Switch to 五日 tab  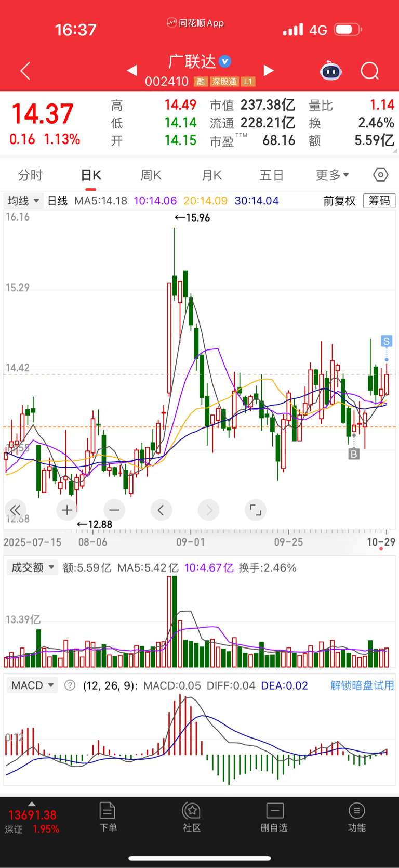[272, 175]
